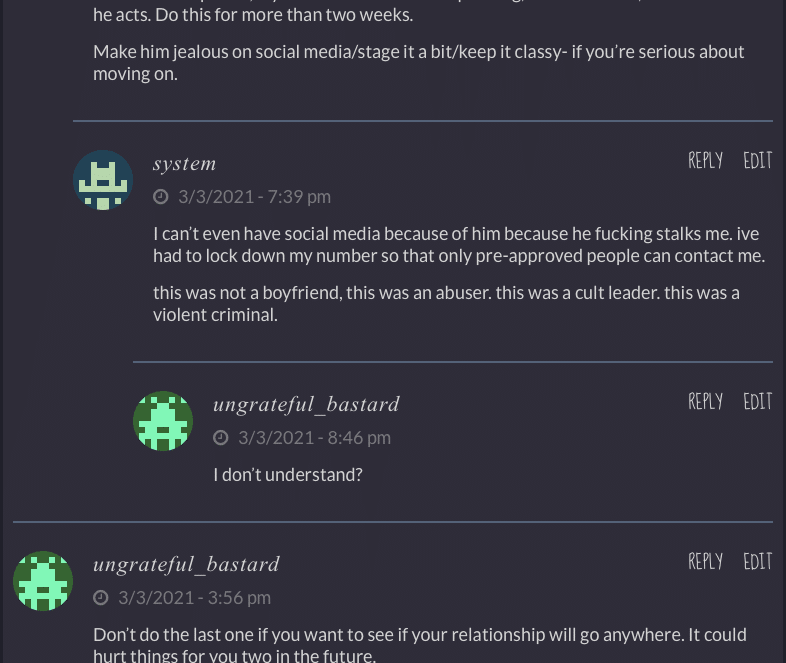786x663 pixels.
Task: Edit the system user's comment
Action: point(757,161)
